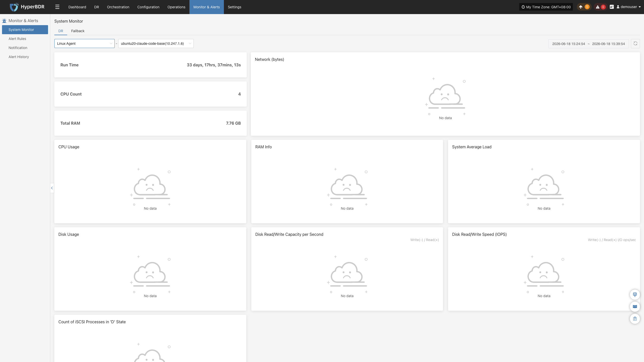Click the HyperBDR shield logo

pos(14,7)
